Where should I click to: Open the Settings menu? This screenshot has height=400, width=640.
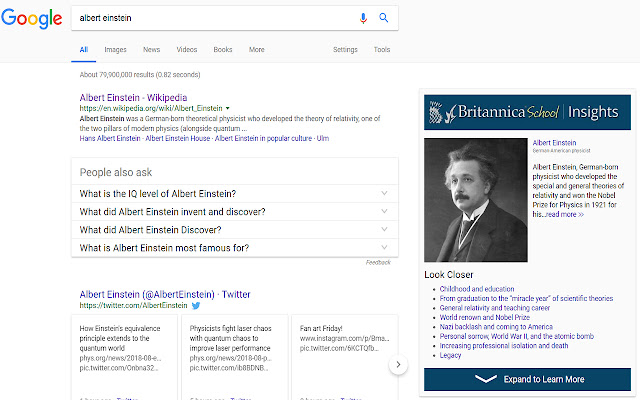[x=345, y=49]
